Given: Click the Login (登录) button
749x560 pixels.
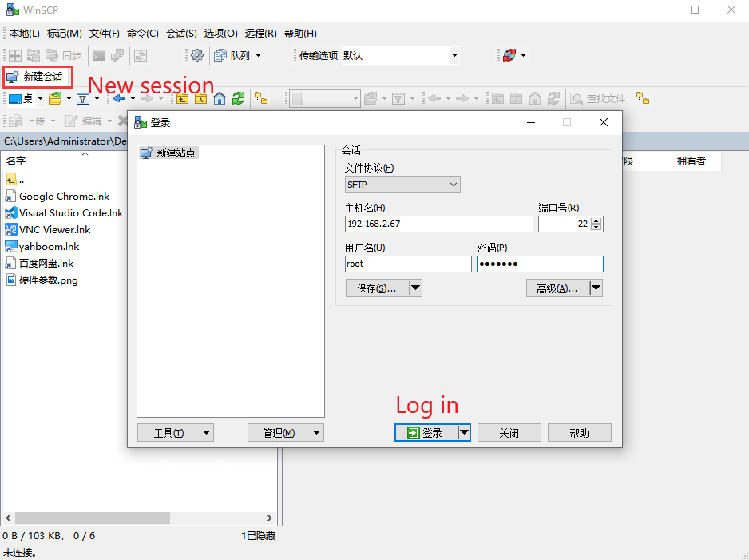Looking at the screenshot, I should [x=426, y=432].
